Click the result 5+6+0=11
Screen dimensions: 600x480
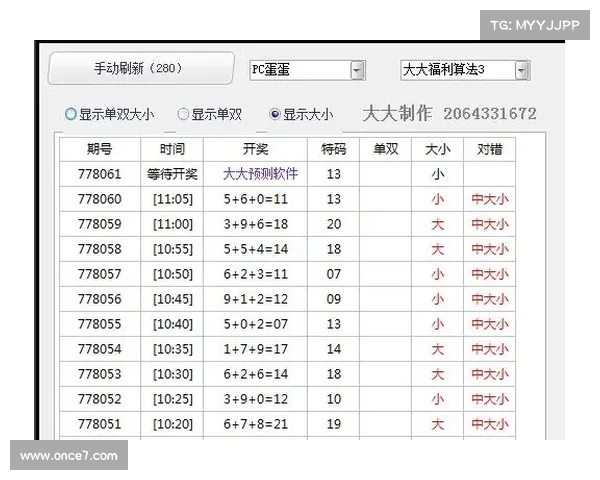point(256,199)
